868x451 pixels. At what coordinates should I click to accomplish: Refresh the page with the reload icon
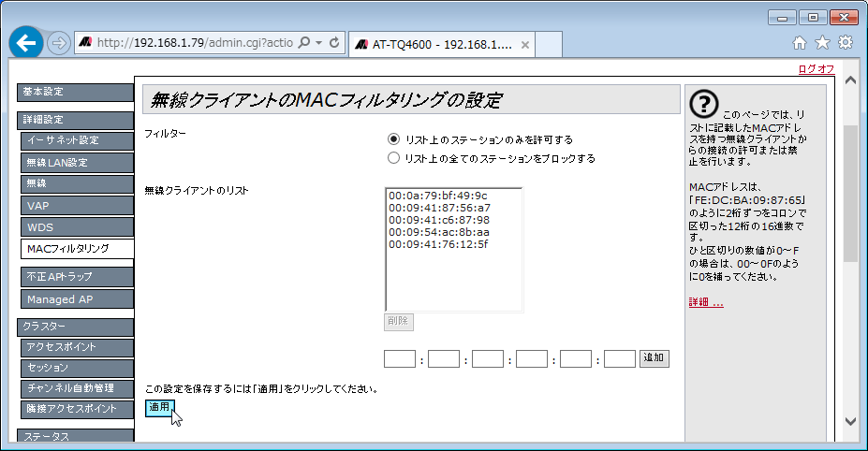click(x=334, y=43)
